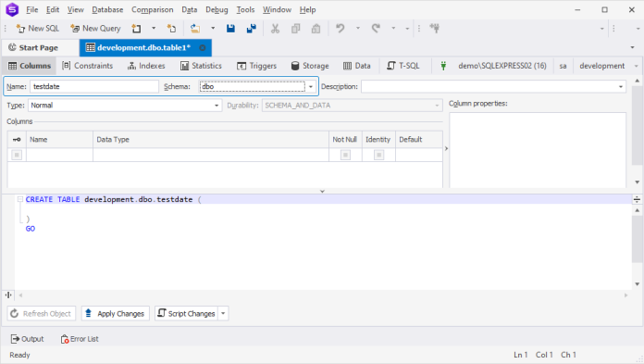The width and height of the screenshot is (644, 364).
Task: Toggle the primary key checkbox in column row
Action: click(17, 155)
